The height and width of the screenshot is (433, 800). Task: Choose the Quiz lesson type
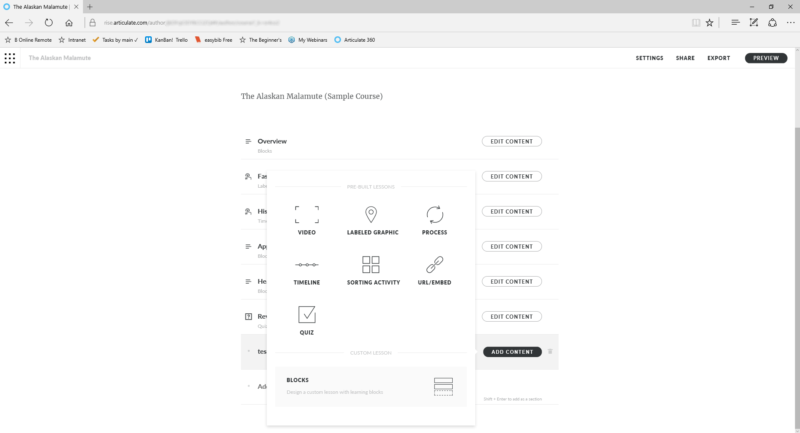click(307, 320)
